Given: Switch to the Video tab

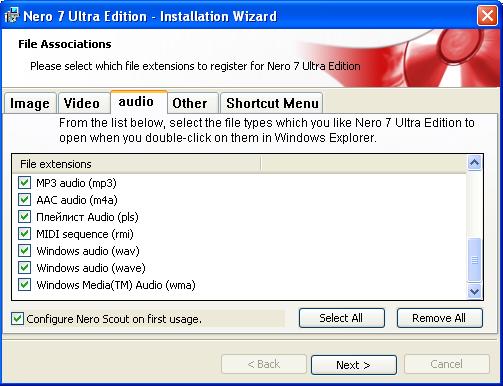Looking at the screenshot, I should tap(82, 103).
